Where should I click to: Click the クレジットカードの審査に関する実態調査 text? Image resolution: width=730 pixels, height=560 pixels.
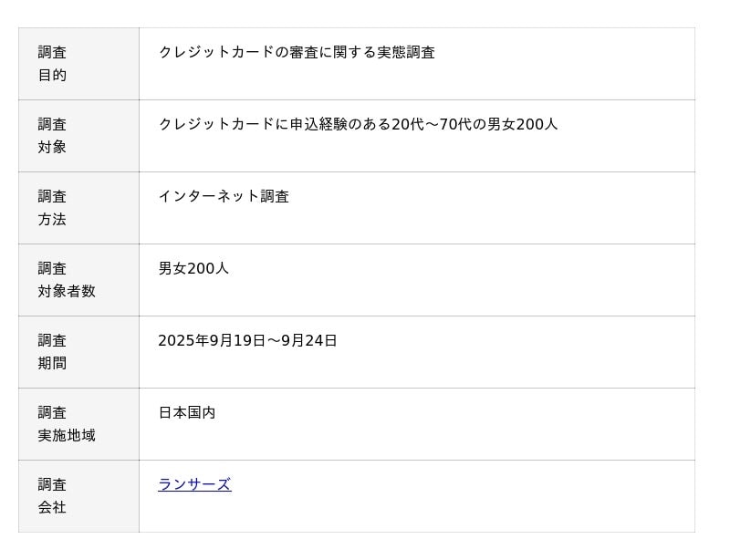point(297,53)
